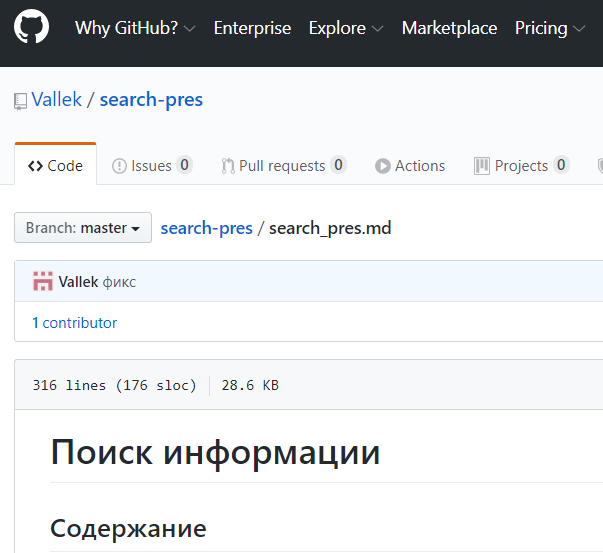The height and width of the screenshot is (553, 603).
Task: Go to the Enterprise page
Action: (x=252, y=28)
